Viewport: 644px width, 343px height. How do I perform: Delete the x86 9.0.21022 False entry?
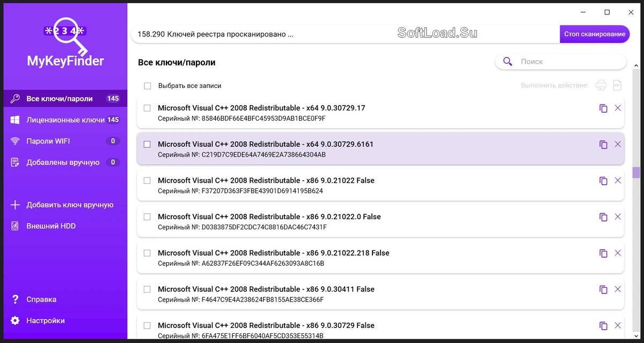[x=618, y=181]
